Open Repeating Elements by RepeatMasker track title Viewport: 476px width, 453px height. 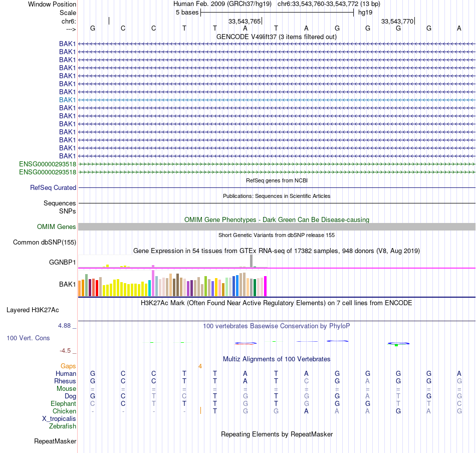(x=277, y=434)
